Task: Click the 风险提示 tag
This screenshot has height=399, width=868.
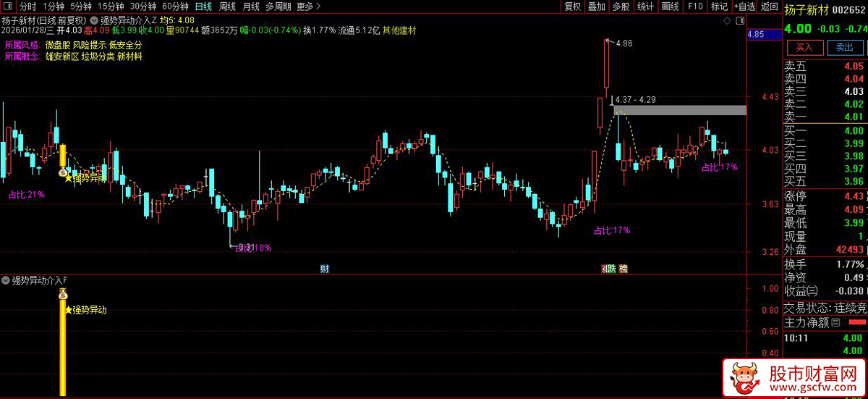Action: click(89, 45)
